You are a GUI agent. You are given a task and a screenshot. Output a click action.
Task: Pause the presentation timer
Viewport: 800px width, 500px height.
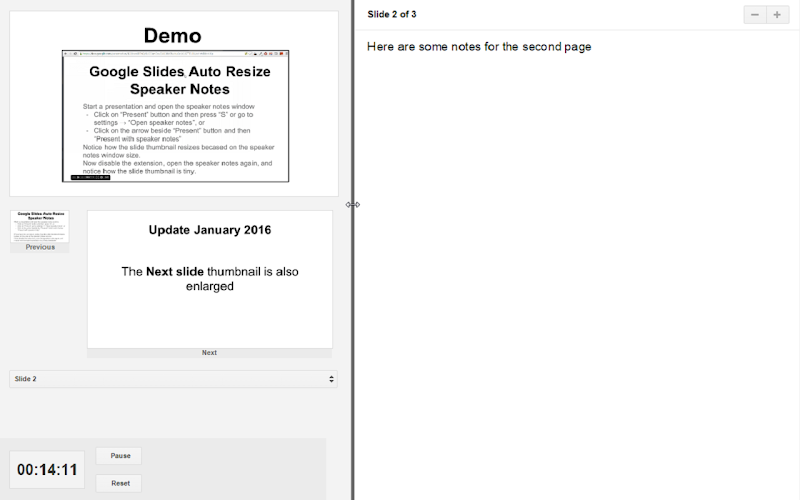pyautogui.click(x=119, y=456)
